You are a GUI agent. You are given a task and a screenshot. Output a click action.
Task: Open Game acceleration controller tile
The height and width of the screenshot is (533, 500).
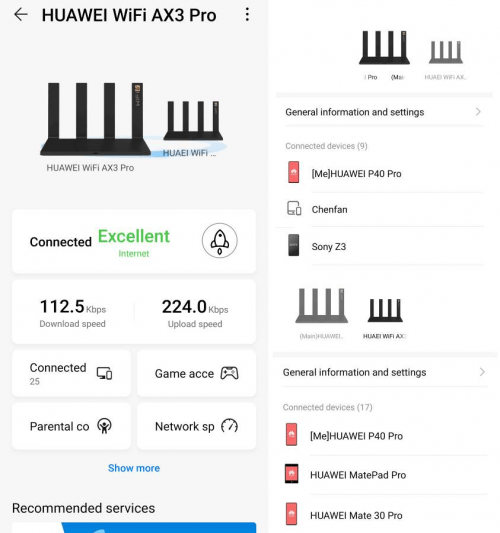pyautogui.click(x=196, y=373)
